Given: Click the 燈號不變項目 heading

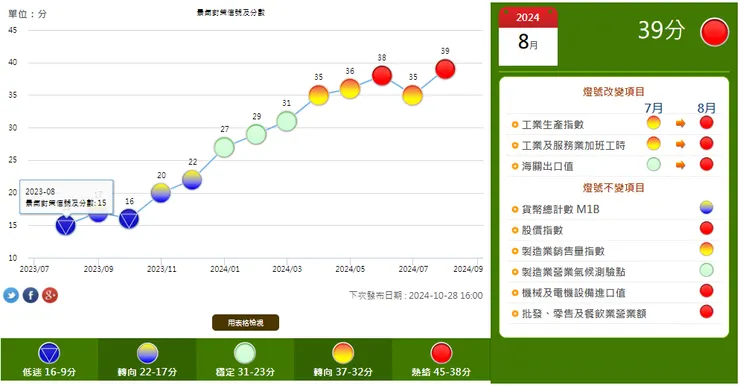Looking at the screenshot, I should (x=614, y=188).
